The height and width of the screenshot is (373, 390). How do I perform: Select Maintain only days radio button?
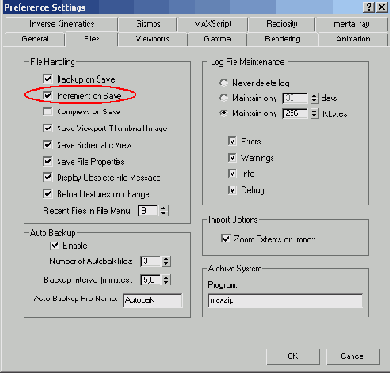coord(223,98)
